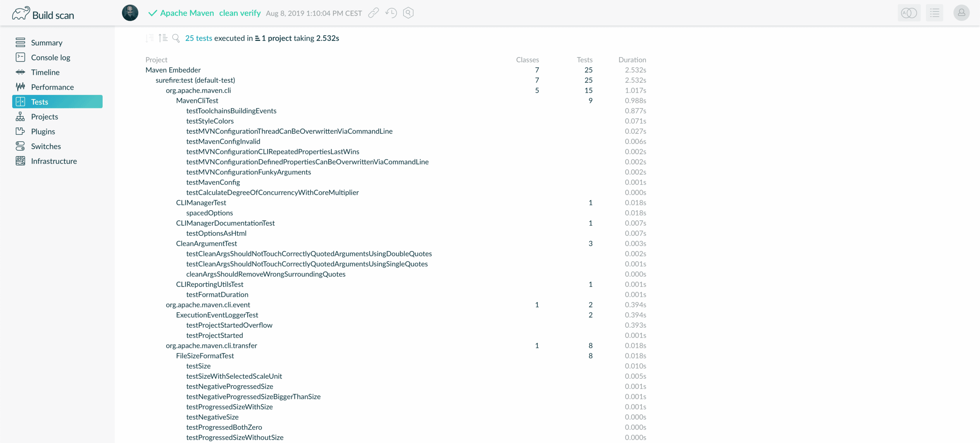
Task: Expand all test rows icon
Action: click(163, 38)
